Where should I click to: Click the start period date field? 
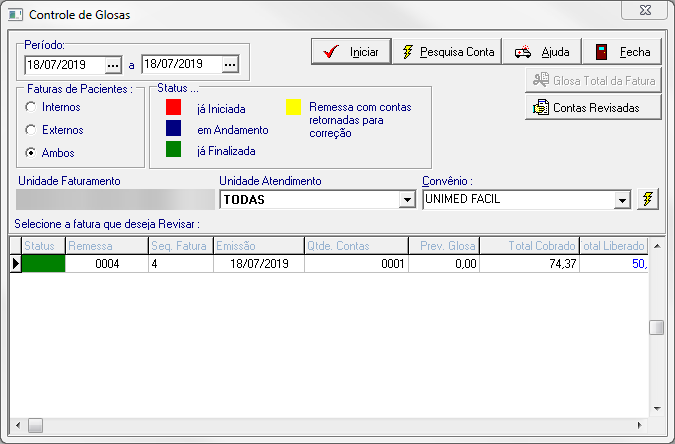click(65, 65)
